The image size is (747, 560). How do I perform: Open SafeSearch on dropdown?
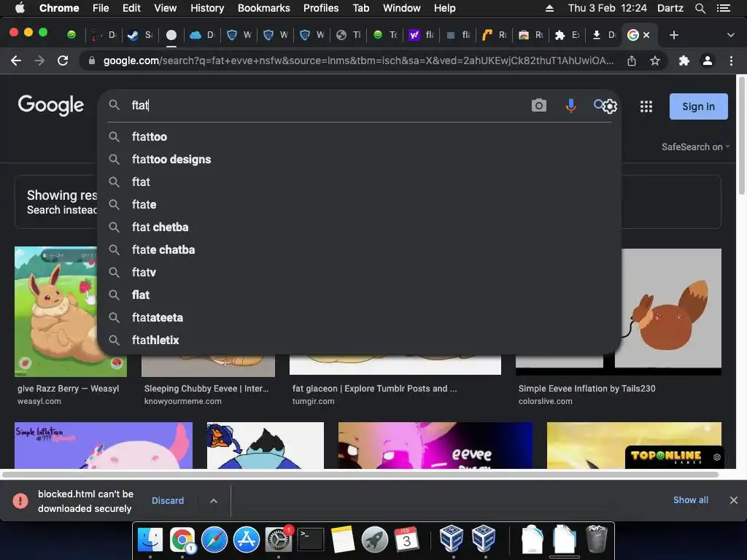point(695,147)
